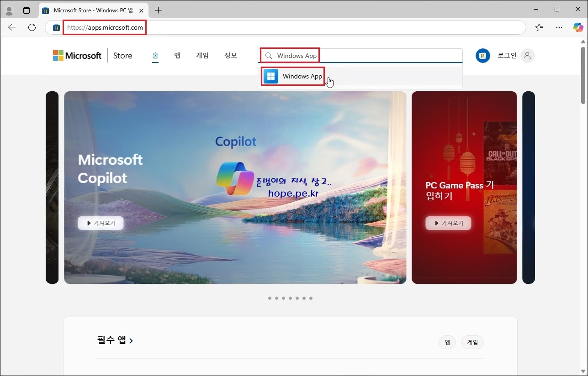588x376 pixels.
Task: Open the Microsoft Store app round icon
Action: [x=482, y=56]
